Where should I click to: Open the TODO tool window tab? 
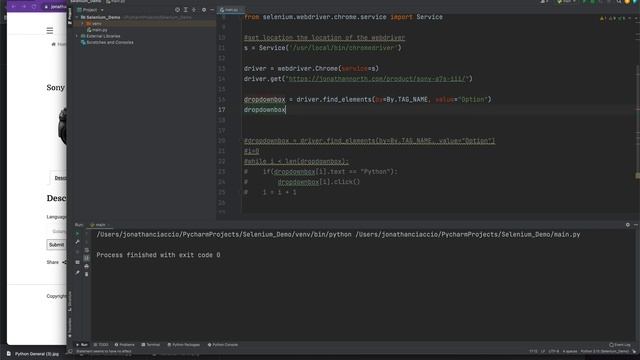click(101, 345)
